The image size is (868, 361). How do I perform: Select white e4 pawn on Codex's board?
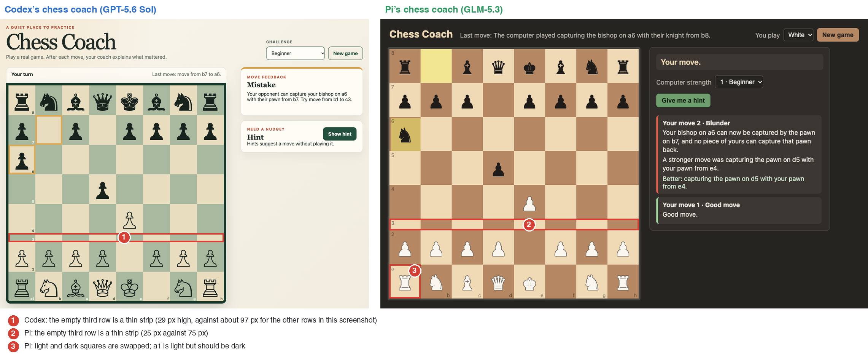point(129,220)
